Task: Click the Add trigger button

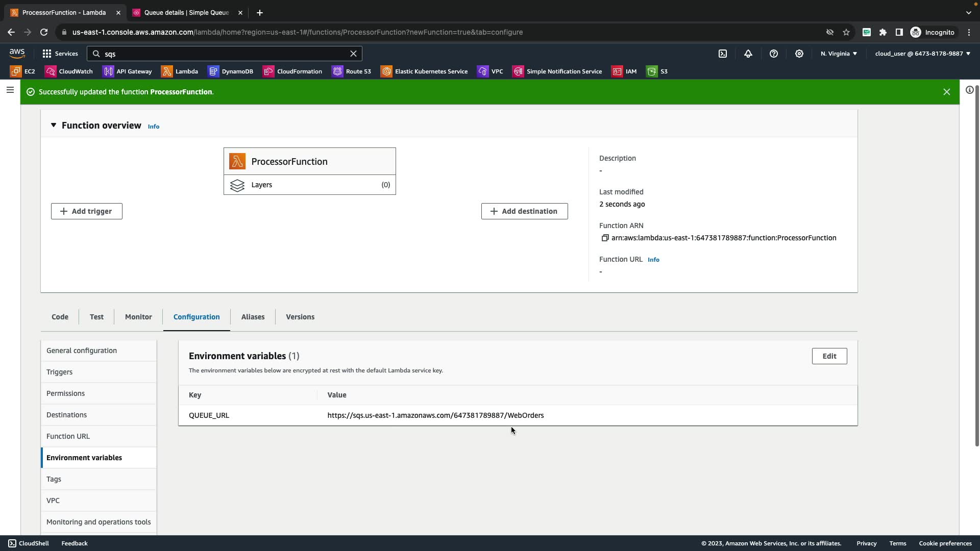Action: pos(87,211)
